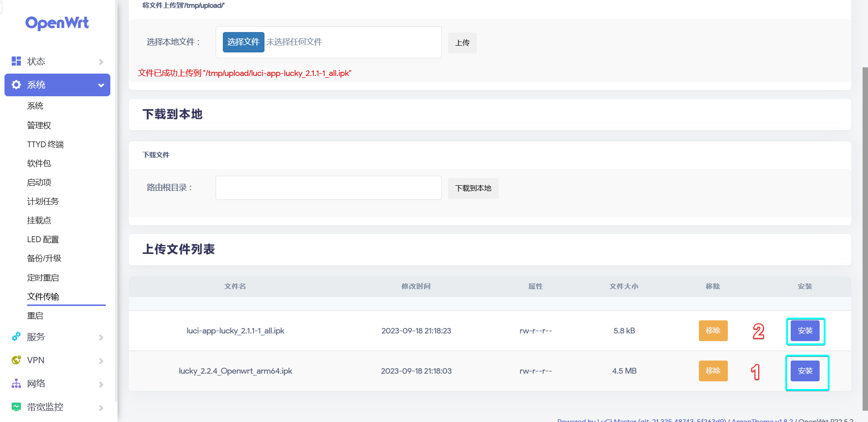Click file name luci-app-lucky_2.1.1-1_all.ipk
This screenshot has width=868, height=422.
tap(235, 331)
